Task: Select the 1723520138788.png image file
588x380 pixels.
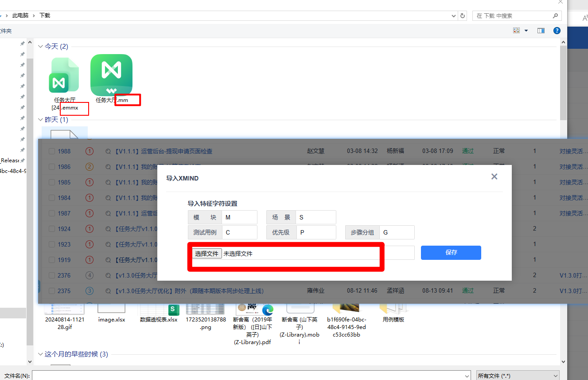Action: (x=206, y=323)
